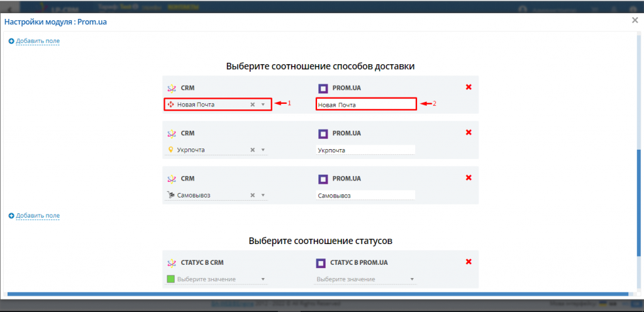Click the plus icon of the top 'Добавить поле'
This screenshot has height=312, width=644.
coord(11,41)
